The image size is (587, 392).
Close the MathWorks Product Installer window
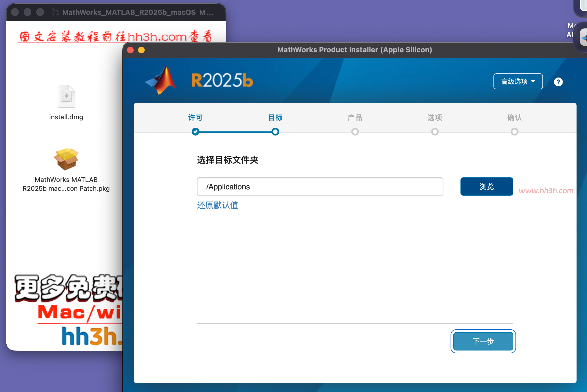pyautogui.click(x=130, y=50)
